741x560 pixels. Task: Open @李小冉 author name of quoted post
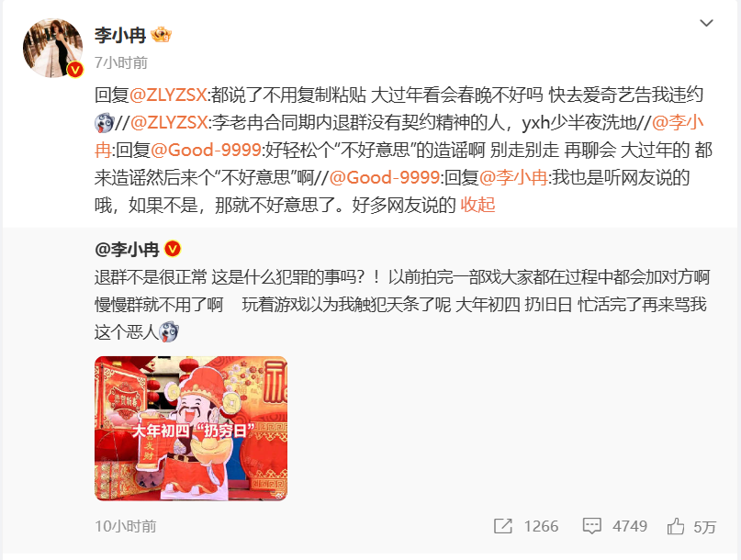127,249
